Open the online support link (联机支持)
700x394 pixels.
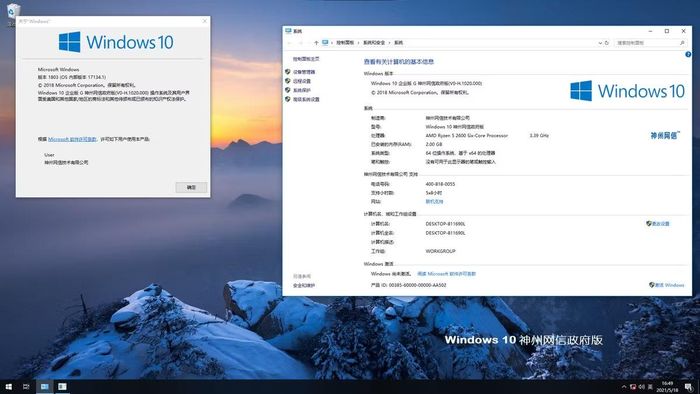point(434,202)
